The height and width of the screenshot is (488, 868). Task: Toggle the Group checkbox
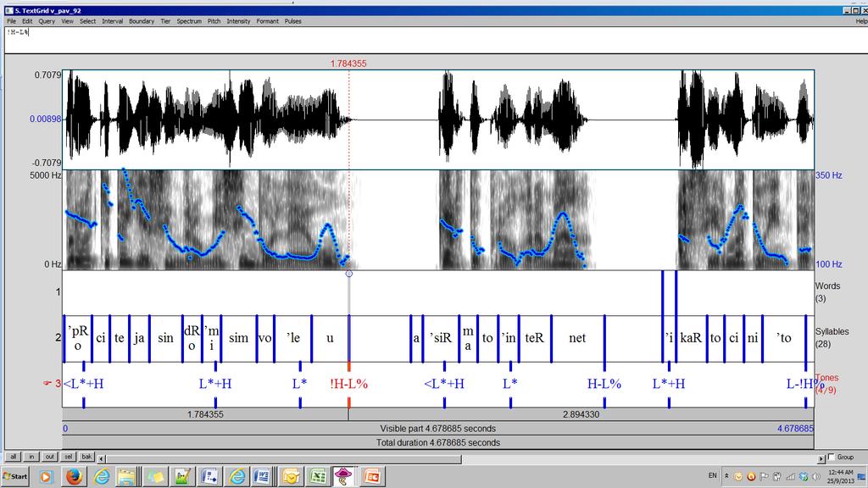(832, 457)
